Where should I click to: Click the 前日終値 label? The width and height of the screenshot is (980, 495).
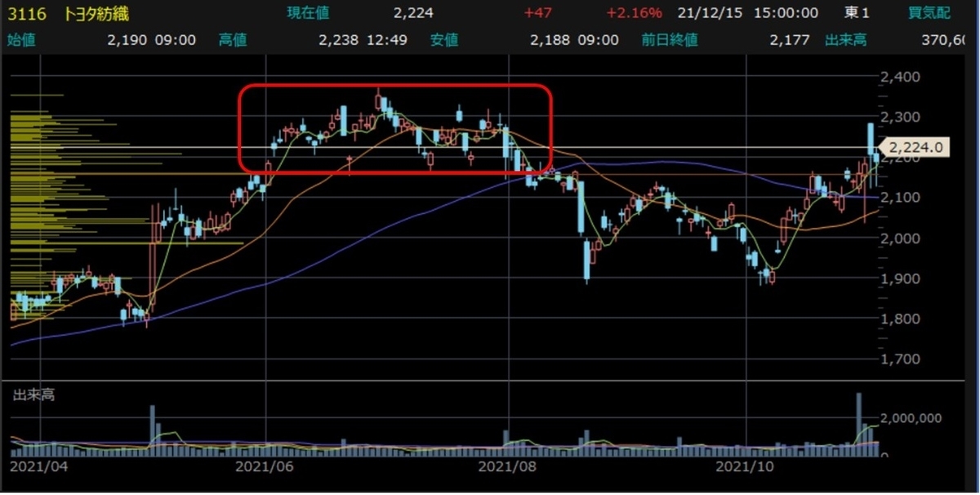tap(670, 40)
